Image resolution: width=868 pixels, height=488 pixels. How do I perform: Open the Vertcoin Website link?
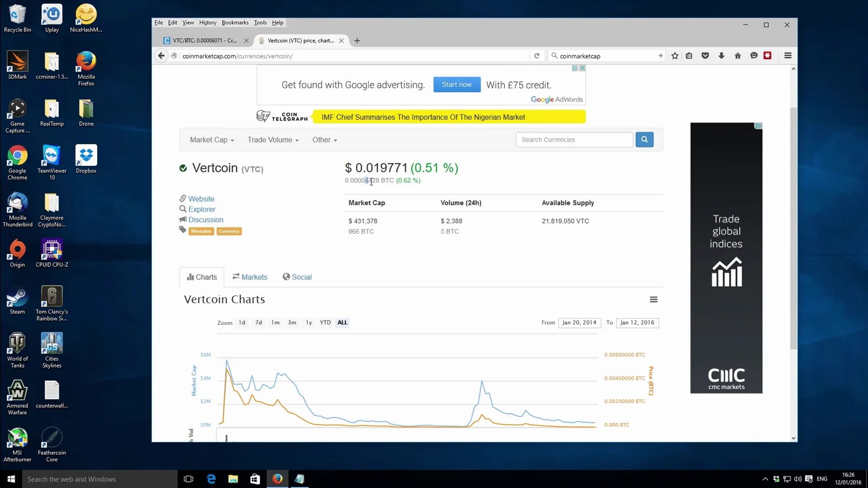(x=201, y=199)
